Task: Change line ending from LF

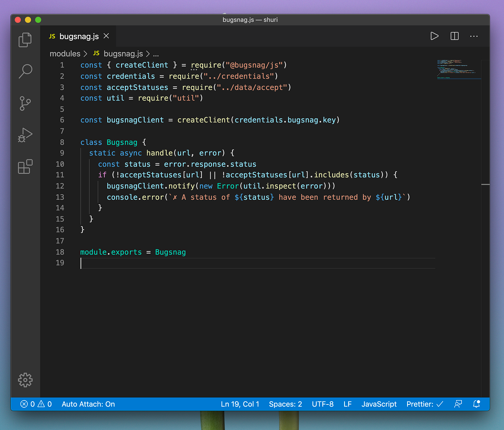Action: coord(347,404)
